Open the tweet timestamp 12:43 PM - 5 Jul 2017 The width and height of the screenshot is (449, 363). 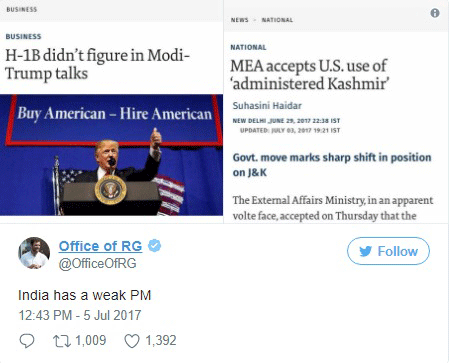click(80, 315)
